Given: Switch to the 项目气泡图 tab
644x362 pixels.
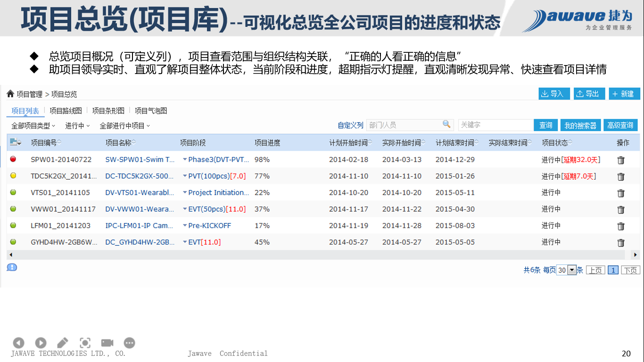Looking at the screenshot, I should (x=151, y=111).
